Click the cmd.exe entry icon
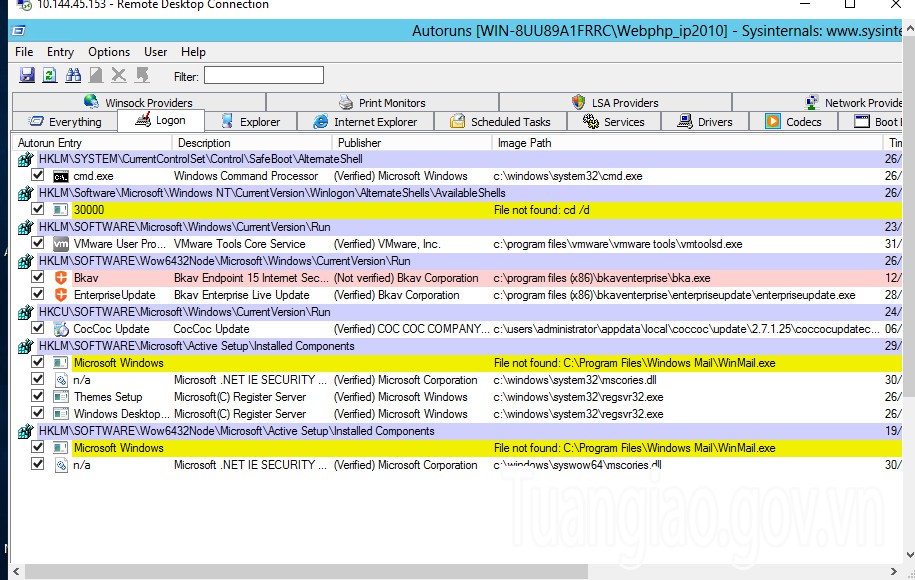The height and width of the screenshot is (580, 915). 61,176
